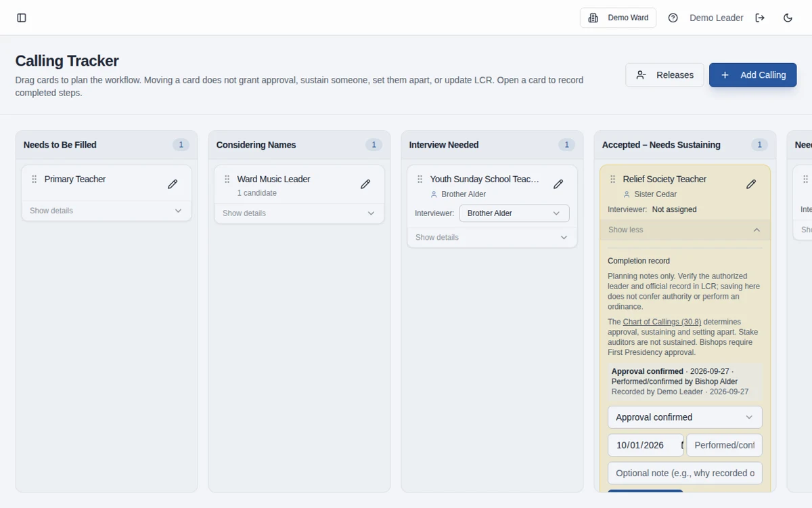Grab the Primary Teacher drag handle
The width and height of the screenshot is (812, 508).
(35, 179)
